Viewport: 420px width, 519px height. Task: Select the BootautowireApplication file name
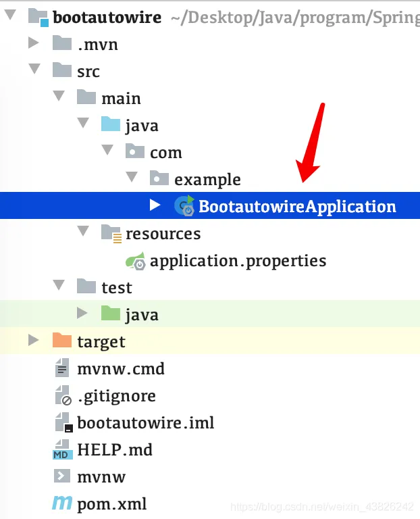297,206
